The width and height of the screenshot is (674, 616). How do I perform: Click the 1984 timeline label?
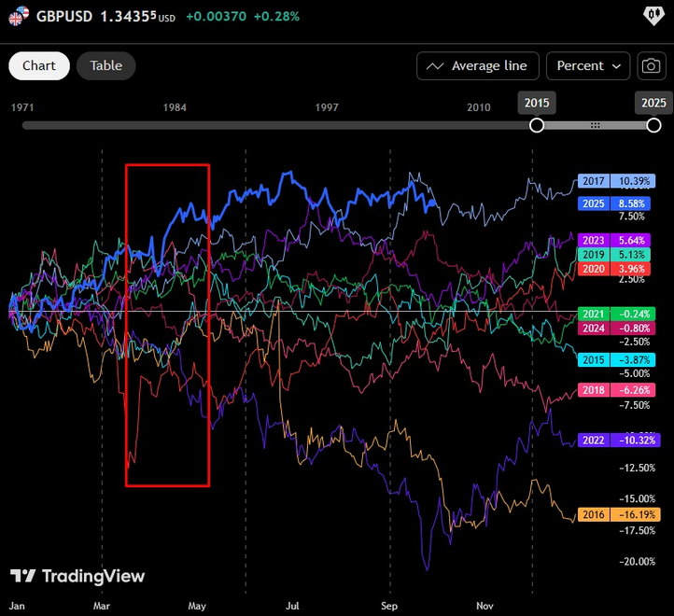click(x=175, y=107)
